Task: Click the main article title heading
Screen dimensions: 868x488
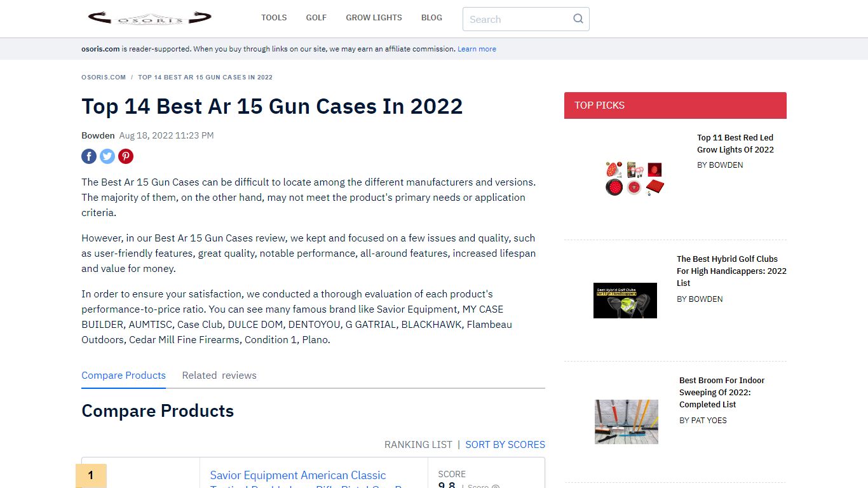Action: pos(272,106)
